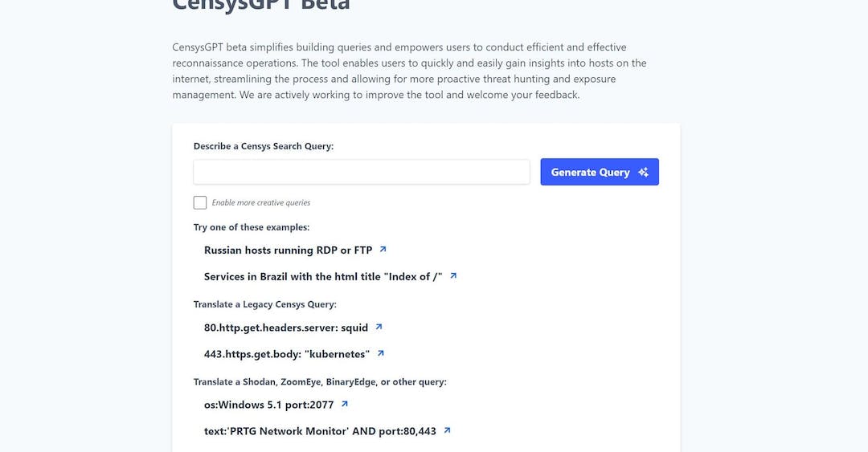Focus the Censys search query input field
Screen dimensions: 868x452
click(x=362, y=172)
